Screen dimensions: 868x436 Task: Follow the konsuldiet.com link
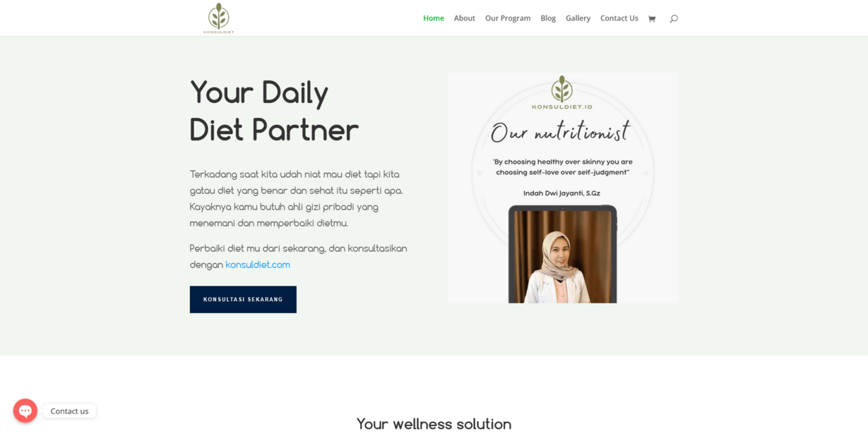point(258,265)
